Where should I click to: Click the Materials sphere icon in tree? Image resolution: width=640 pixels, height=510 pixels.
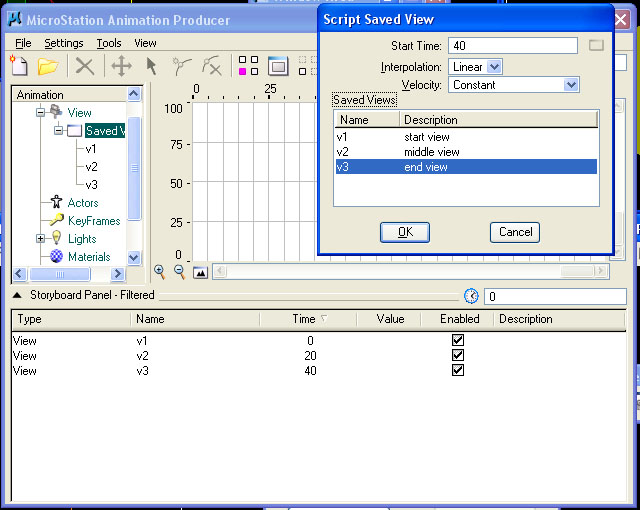tap(56, 256)
